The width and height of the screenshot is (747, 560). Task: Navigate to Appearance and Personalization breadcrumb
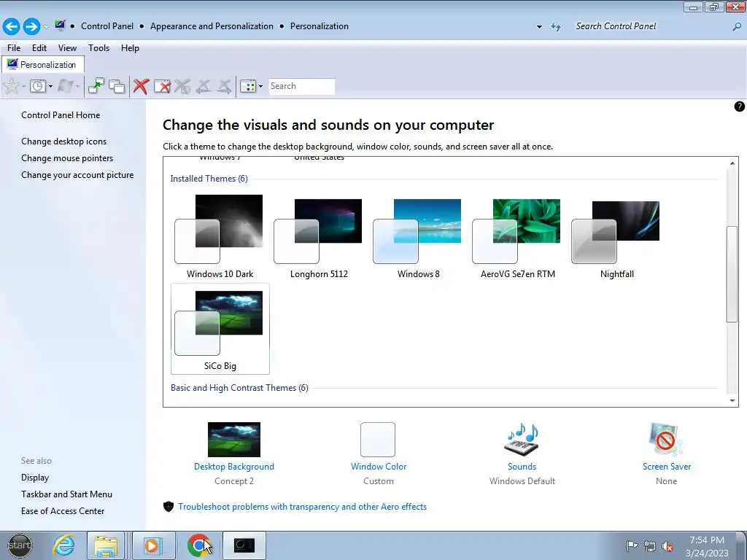tap(212, 26)
